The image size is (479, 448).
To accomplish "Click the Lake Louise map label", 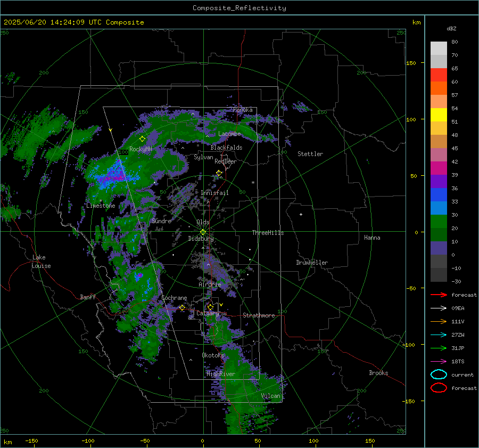I will pyautogui.click(x=41, y=262).
